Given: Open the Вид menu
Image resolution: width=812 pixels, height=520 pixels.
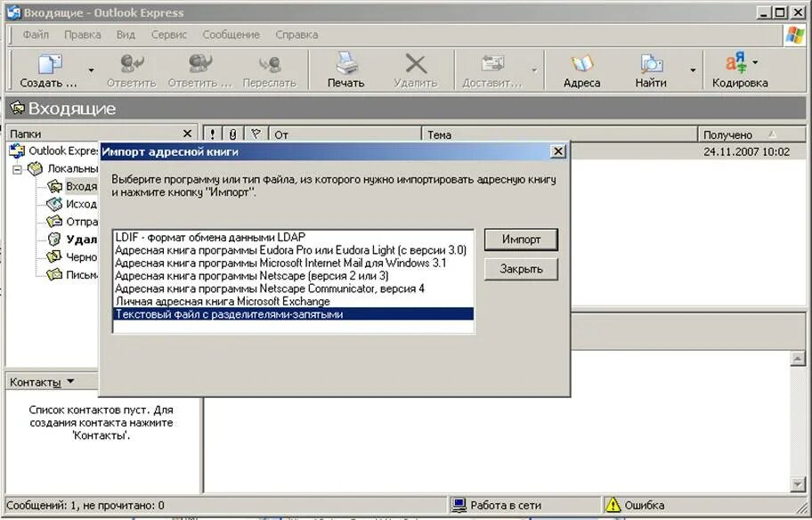Looking at the screenshot, I should pos(126,35).
